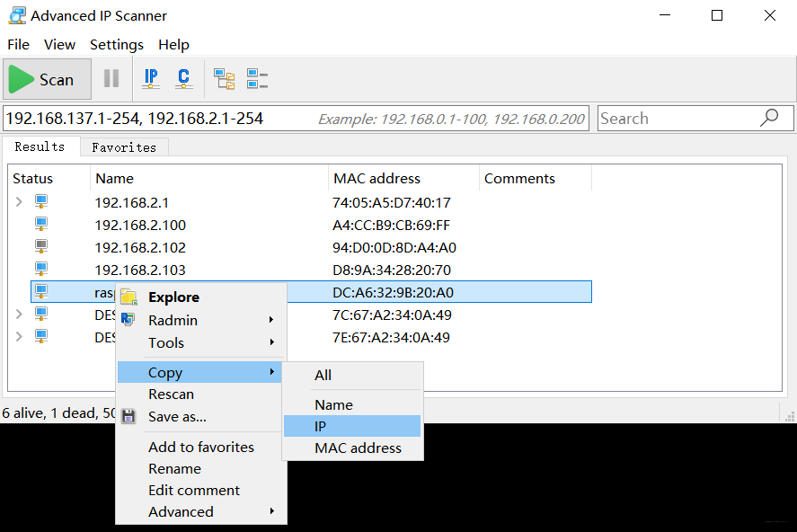Open the Advanced submenu arrow
This screenshot has width=797, height=532.
(271, 511)
